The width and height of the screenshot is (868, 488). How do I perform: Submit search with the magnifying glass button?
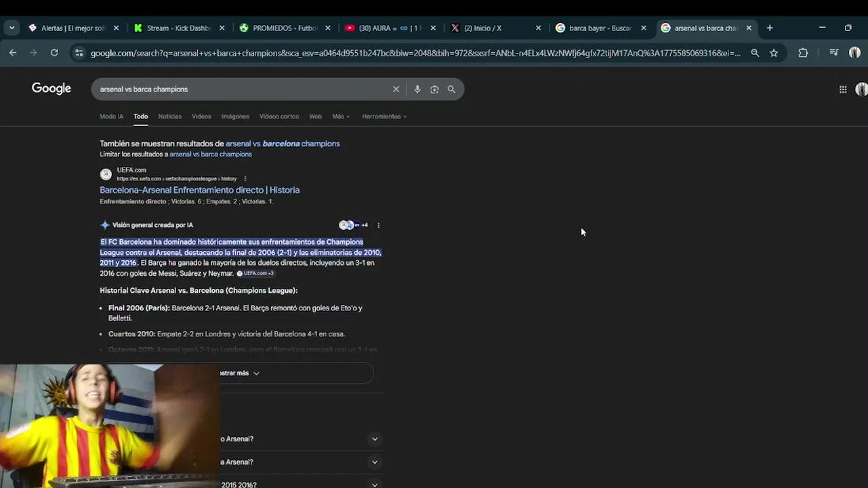tap(451, 89)
